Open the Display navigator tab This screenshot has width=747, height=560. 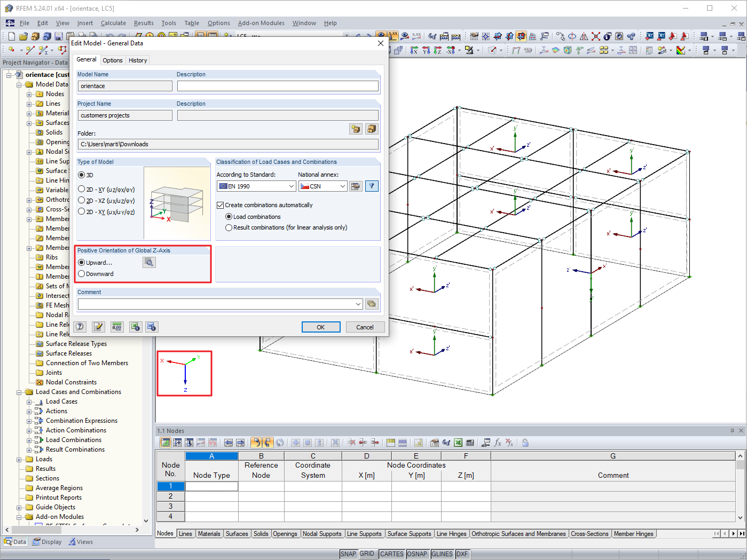tap(47, 542)
